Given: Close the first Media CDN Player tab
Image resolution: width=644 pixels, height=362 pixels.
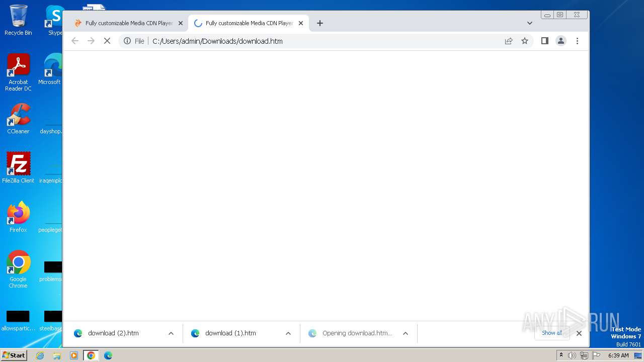Looking at the screenshot, I should 181,23.
